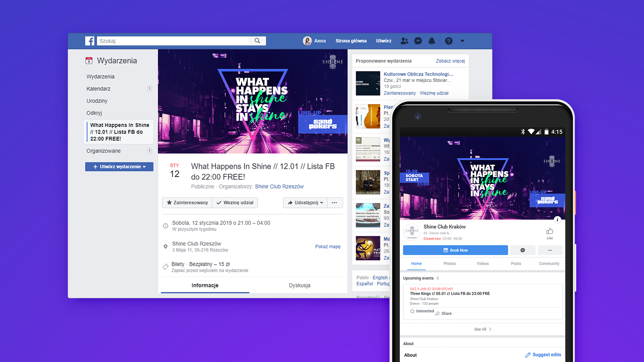Click the location pin icon
Viewport: 644px width, 362px height.
coord(165,247)
